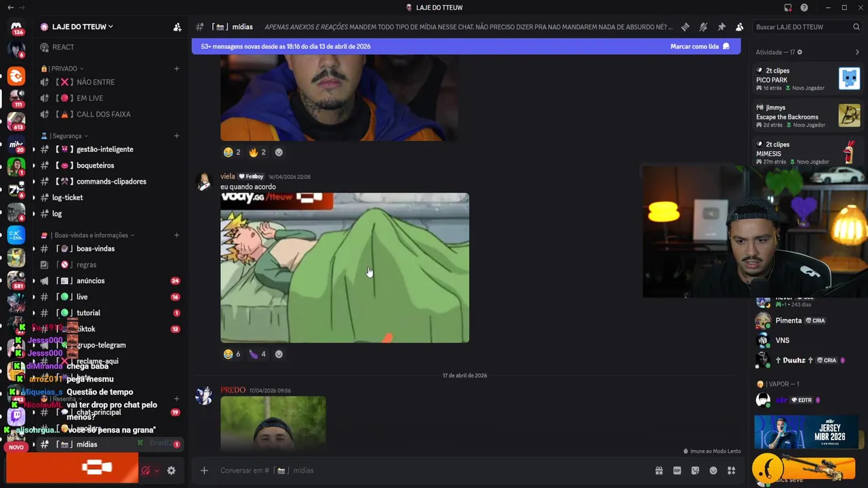Open GIF picker in message bar
Screen dimensions: 868x488
pyautogui.click(x=677, y=470)
